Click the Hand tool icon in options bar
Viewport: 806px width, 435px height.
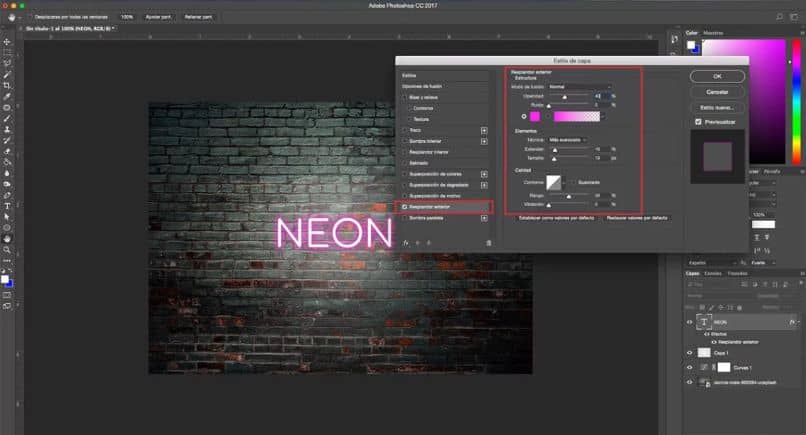11,17
